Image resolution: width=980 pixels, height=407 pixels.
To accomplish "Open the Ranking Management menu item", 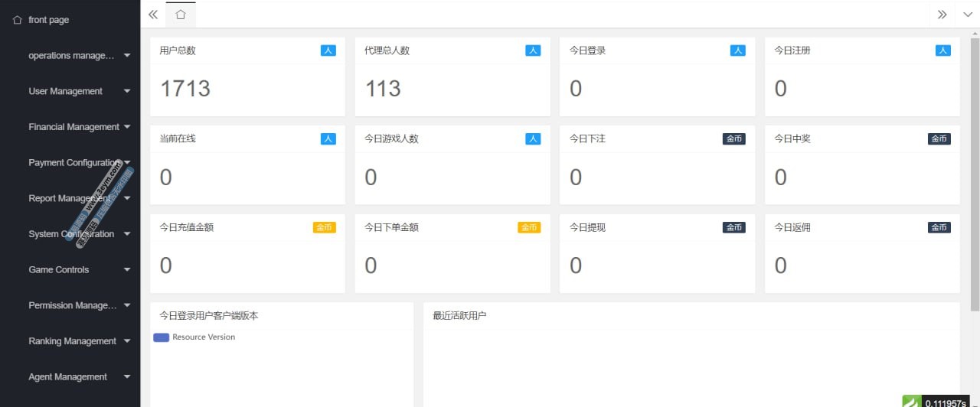I will pos(72,341).
